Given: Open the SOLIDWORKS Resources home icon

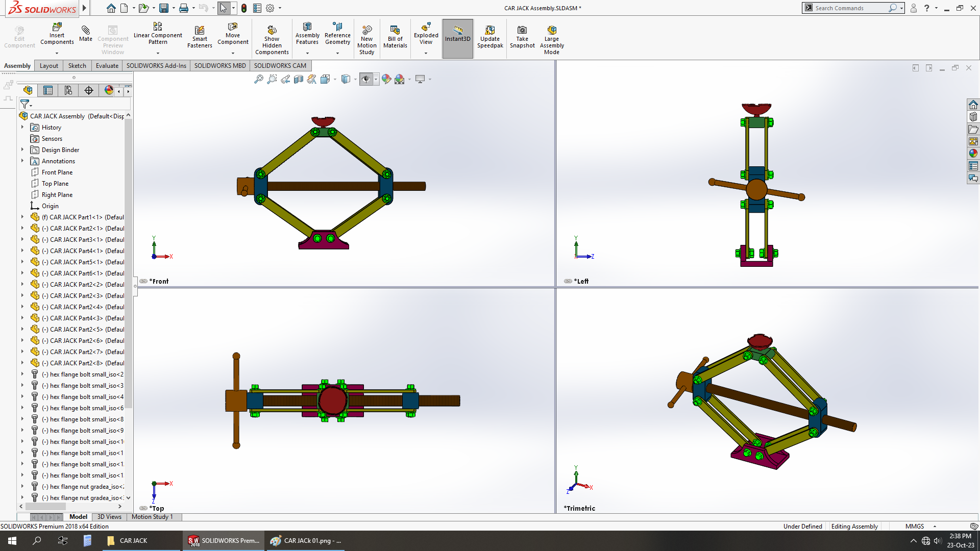Looking at the screenshot, I should click(x=973, y=105).
